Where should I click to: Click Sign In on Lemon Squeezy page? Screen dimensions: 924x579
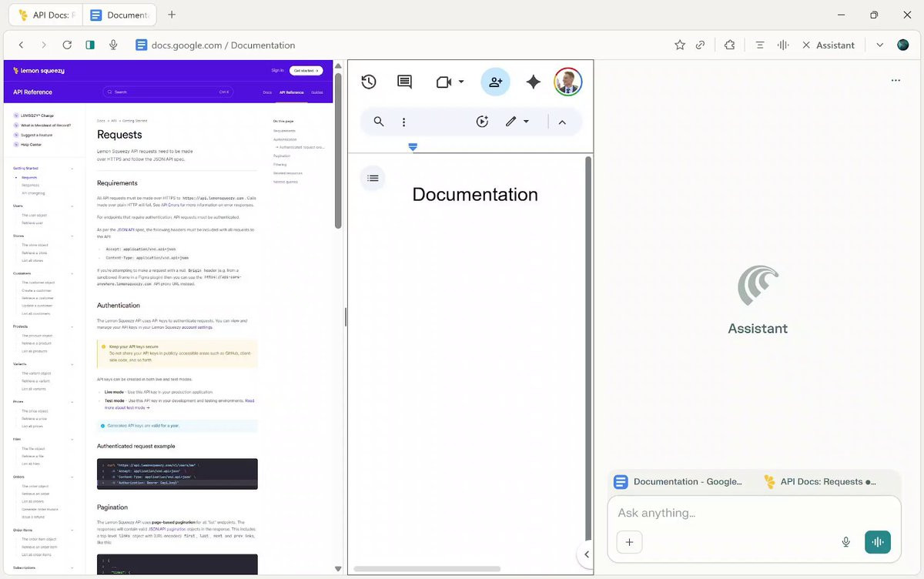click(277, 70)
